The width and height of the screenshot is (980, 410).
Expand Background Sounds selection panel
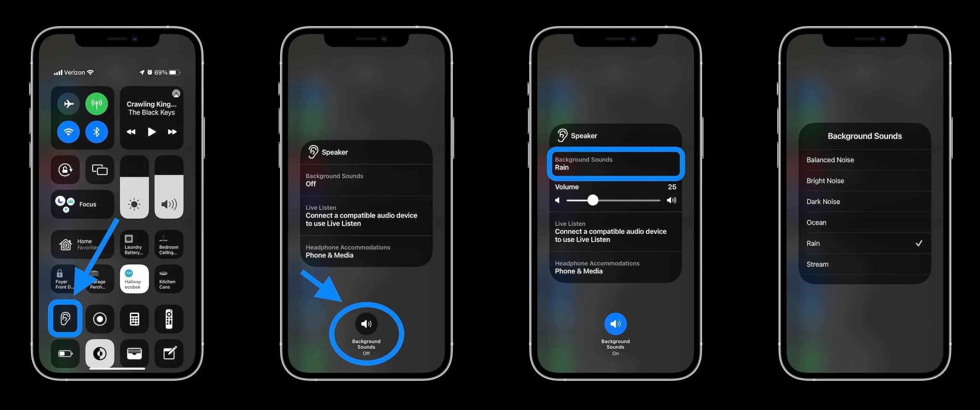(x=615, y=163)
